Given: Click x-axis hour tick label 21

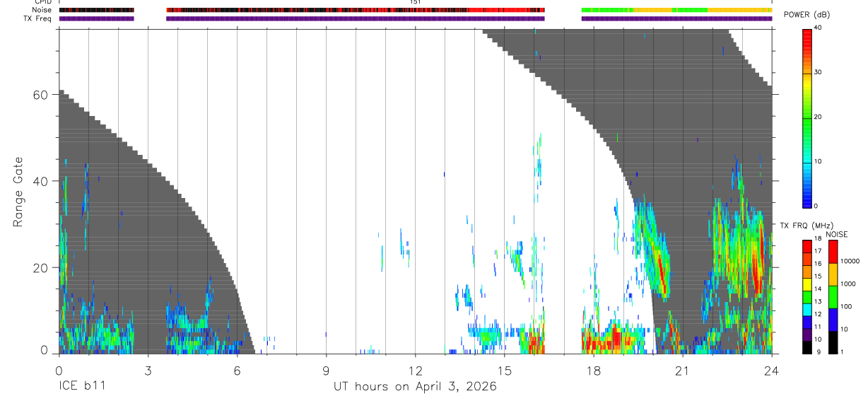Looking at the screenshot, I should pyautogui.click(x=682, y=371).
